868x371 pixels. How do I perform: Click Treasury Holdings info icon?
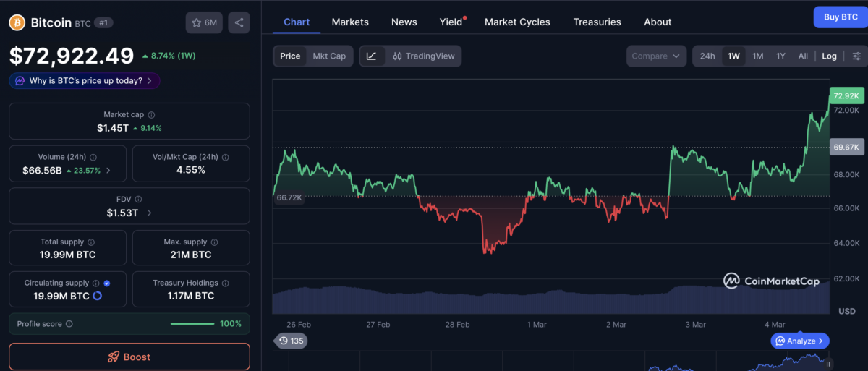225,283
